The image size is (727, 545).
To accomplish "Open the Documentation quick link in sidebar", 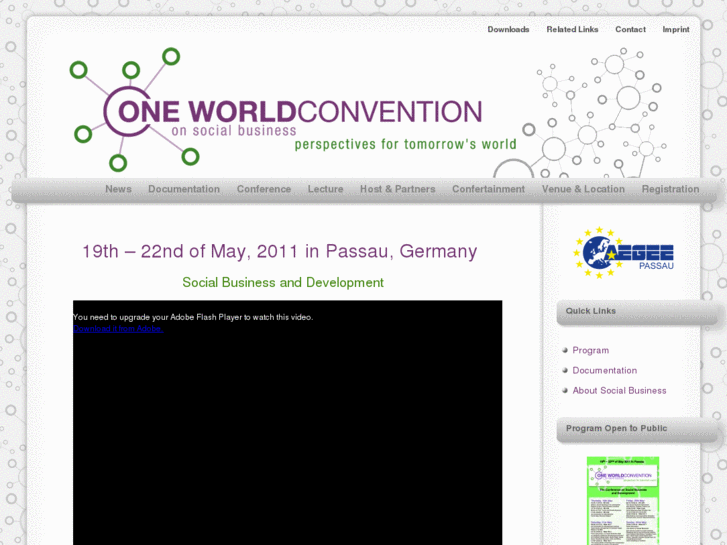I will [x=605, y=370].
